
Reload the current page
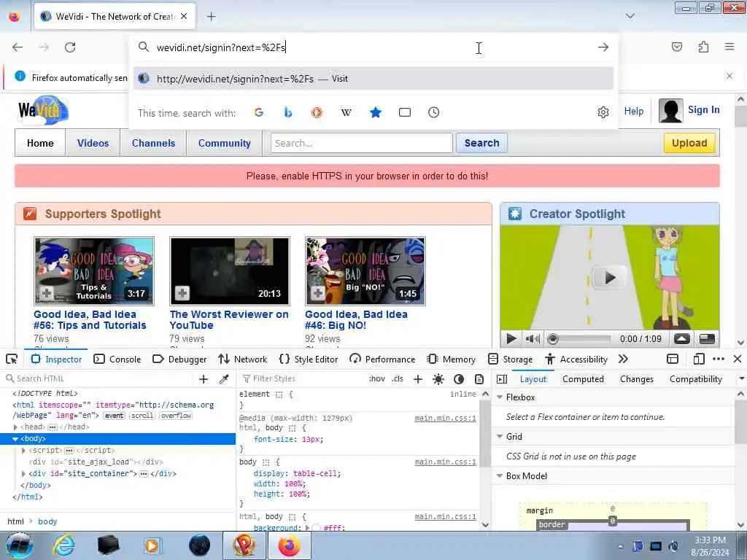[70, 47]
